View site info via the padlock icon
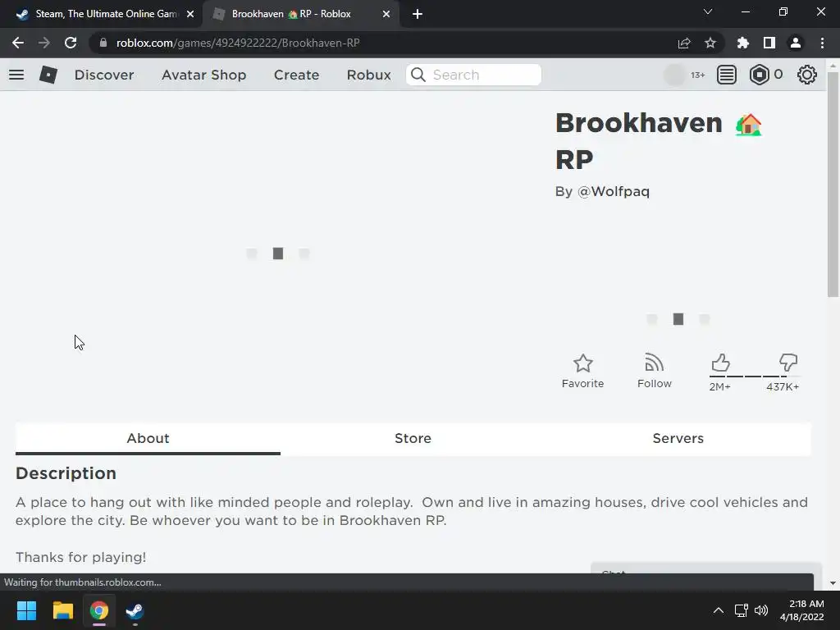 (x=103, y=43)
